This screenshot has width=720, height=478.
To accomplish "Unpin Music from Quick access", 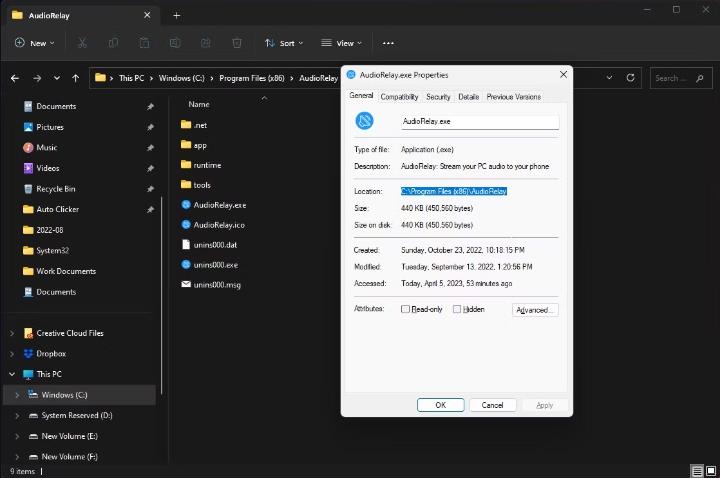I will tap(150, 148).
